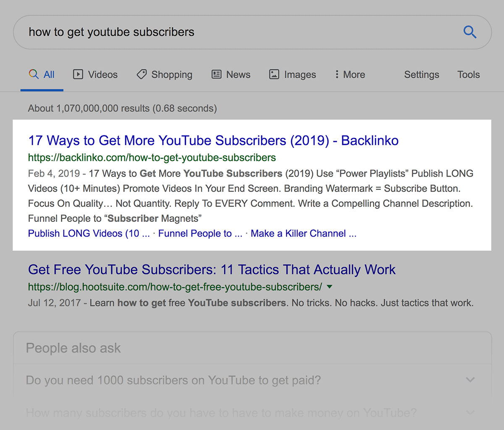Click the News newspaper icon

click(x=216, y=74)
